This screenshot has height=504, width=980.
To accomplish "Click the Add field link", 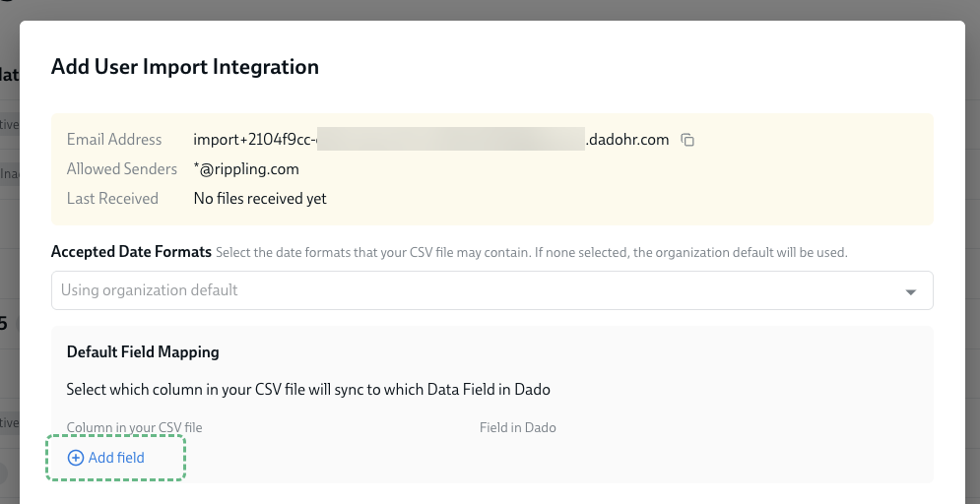I will click(116, 458).
